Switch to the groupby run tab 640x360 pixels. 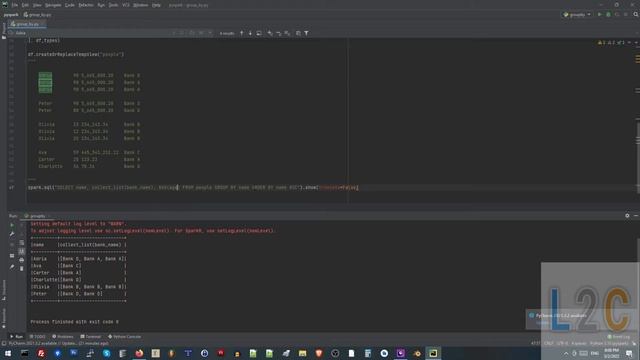[37, 216]
